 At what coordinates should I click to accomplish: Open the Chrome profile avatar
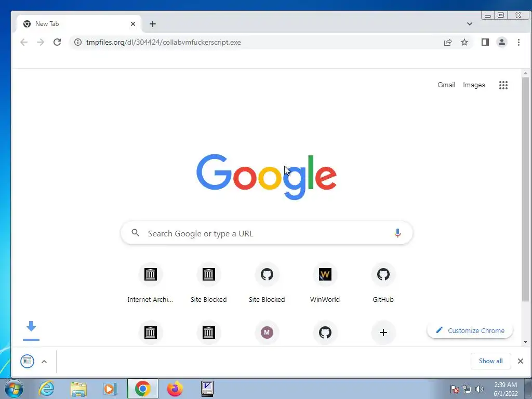(502, 43)
